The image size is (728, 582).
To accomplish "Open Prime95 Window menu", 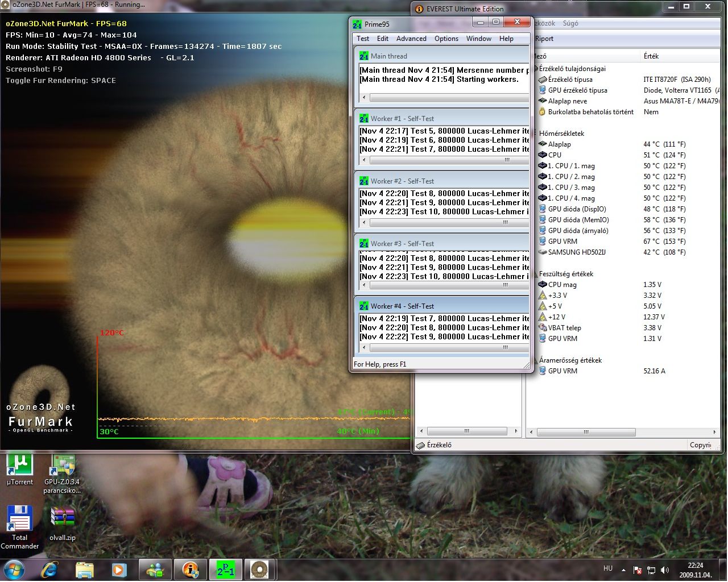I will pos(479,39).
